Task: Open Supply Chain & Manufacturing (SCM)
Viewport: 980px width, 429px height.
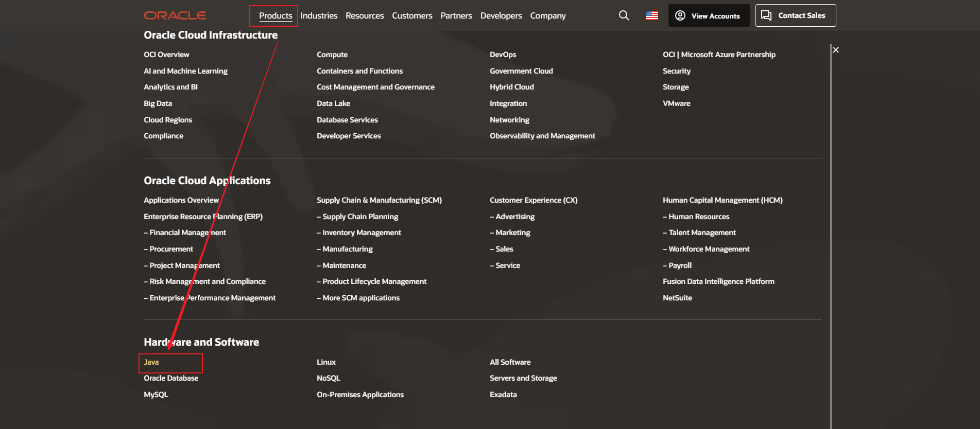Action: point(379,200)
